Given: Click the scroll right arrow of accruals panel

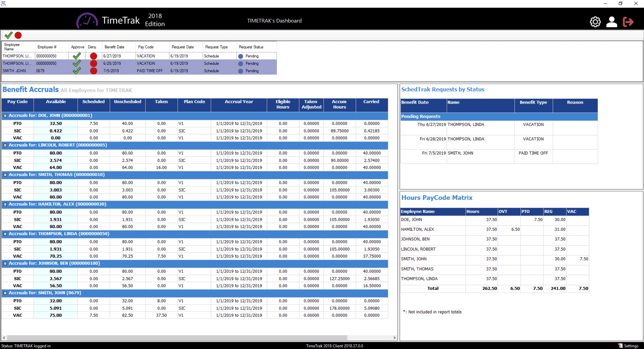Looking at the screenshot, I should (394, 338).
